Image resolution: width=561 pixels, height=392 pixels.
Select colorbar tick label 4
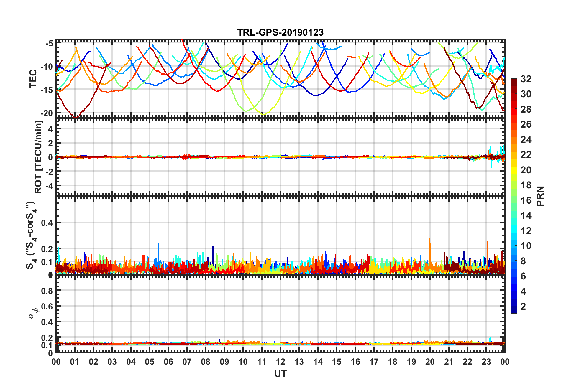[x=524, y=291]
